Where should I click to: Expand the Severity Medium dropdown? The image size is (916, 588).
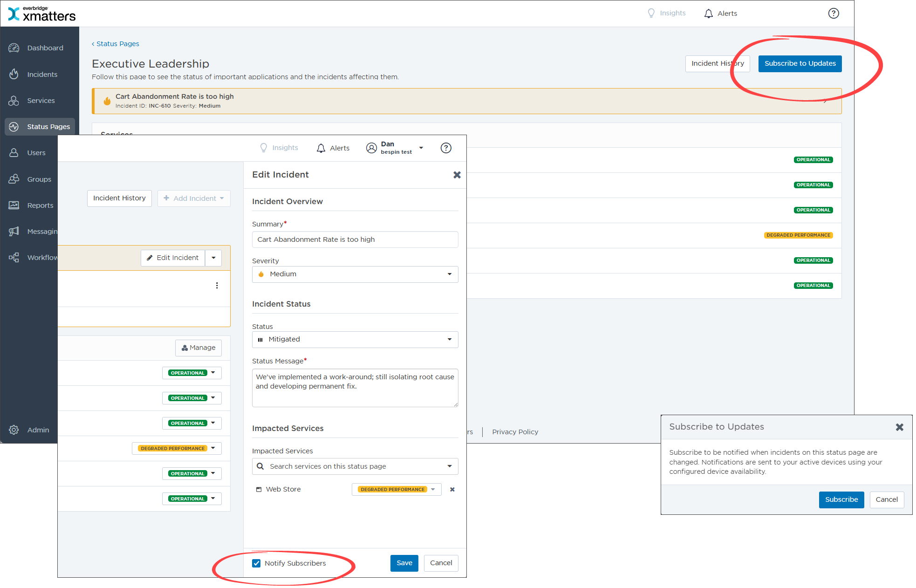click(355, 274)
